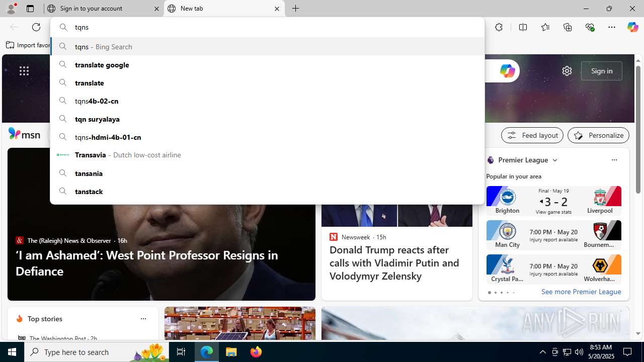Choose the 'translate' suggestion
644x362 pixels.
click(x=267, y=82)
